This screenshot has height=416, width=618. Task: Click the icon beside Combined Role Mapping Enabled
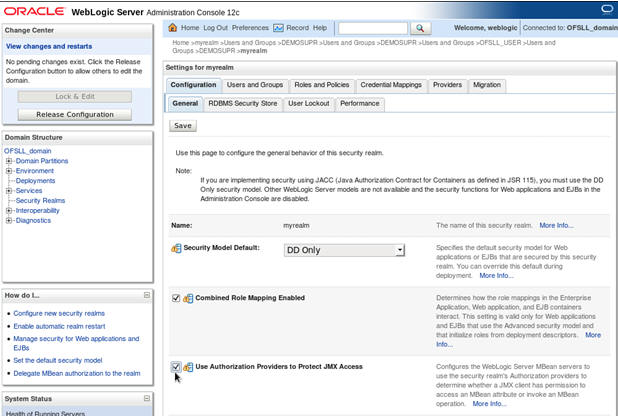[188, 298]
